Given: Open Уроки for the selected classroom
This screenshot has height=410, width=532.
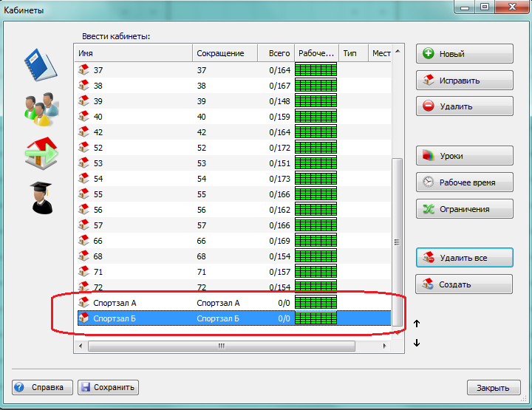Looking at the screenshot, I should (x=464, y=156).
